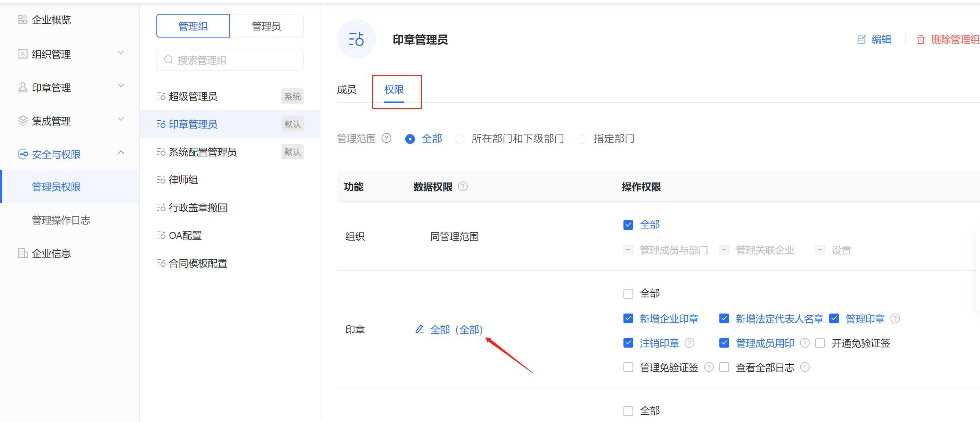Open 管理员权限 submenu item
Image resolution: width=980 pixels, height=422 pixels.
pos(70,186)
